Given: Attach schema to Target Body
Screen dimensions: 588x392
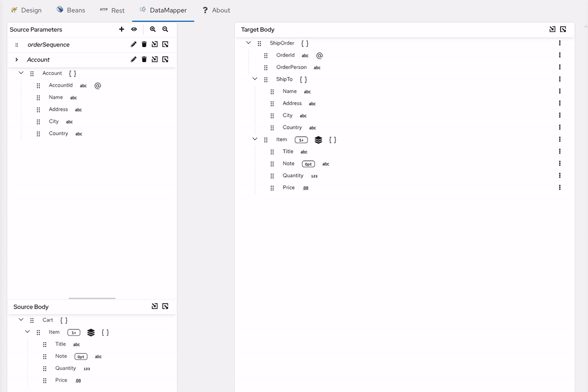Looking at the screenshot, I should (x=553, y=29).
